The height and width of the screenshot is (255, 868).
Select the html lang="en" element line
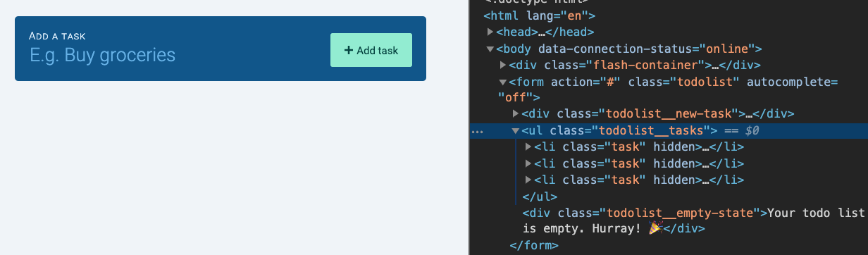540,15
